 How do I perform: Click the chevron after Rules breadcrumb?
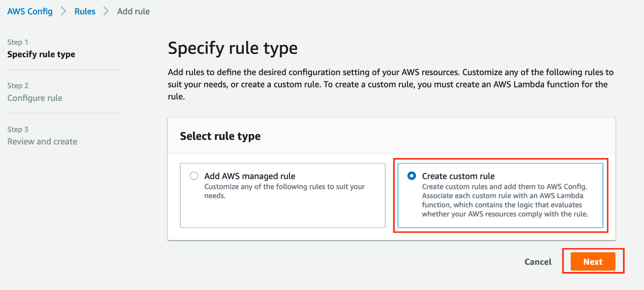tap(106, 11)
